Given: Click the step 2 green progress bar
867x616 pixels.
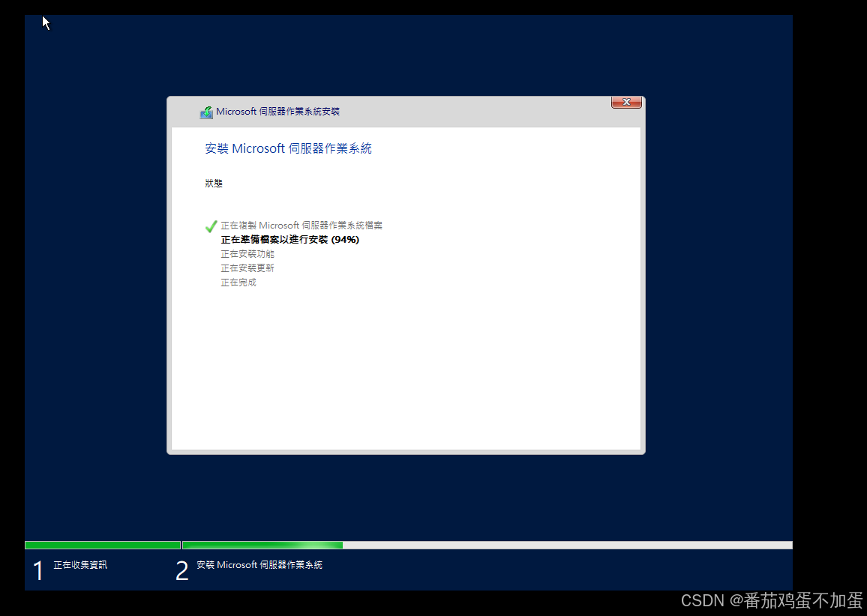Looking at the screenshot, I should pos(262,545).
